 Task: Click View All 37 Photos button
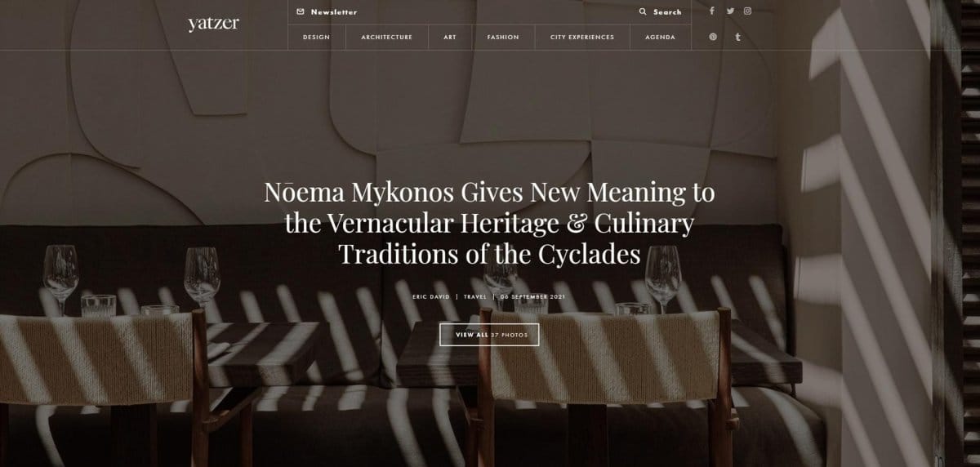(489, 335)
